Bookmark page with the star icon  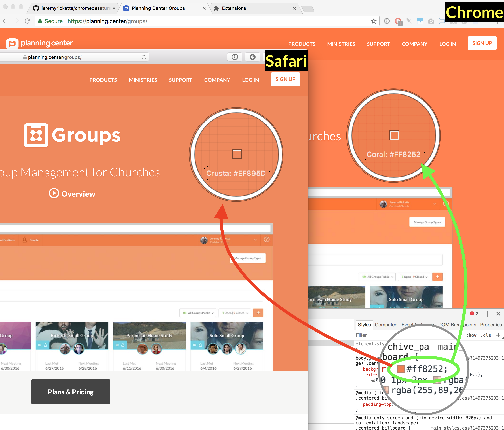coord(374,21)
